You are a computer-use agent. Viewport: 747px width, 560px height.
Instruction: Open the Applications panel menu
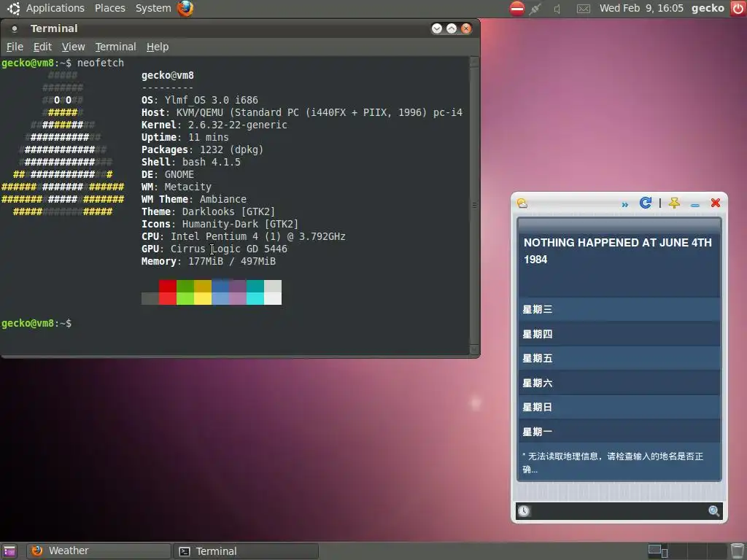tap(55, 8)
